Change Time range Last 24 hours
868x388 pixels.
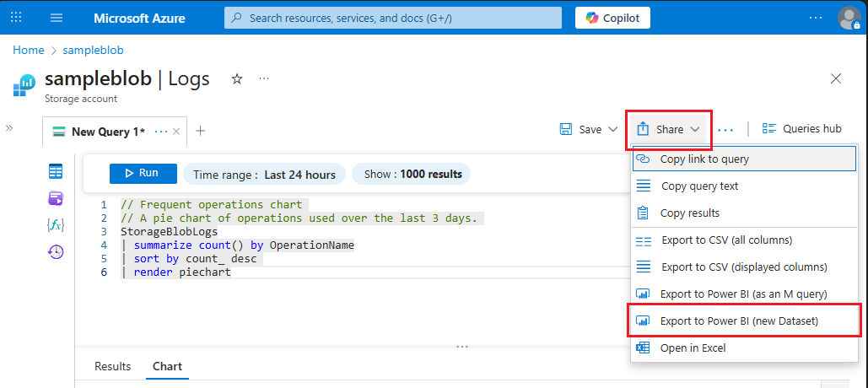coord(264,175)
